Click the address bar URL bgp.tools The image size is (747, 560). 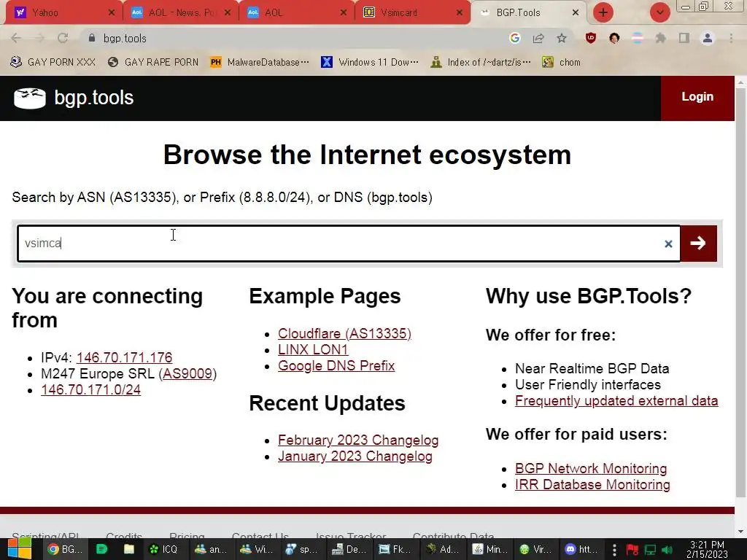(x=125, y=39)
